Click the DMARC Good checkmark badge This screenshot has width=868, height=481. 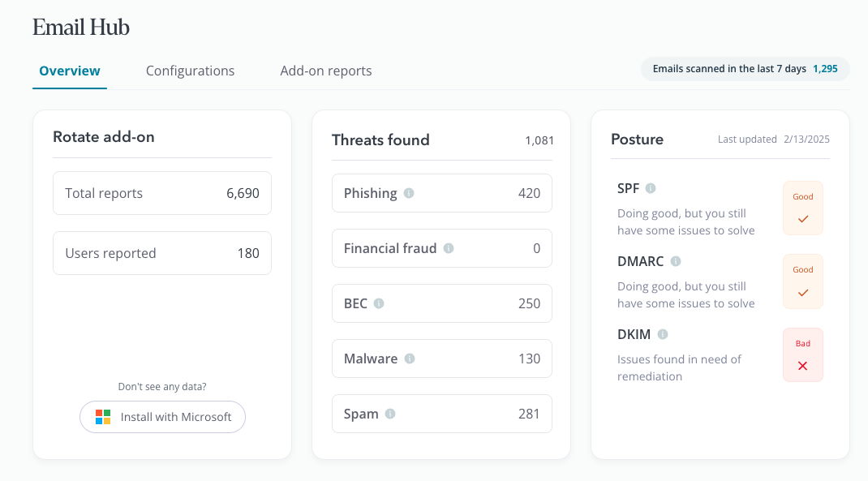click(802, 281)
